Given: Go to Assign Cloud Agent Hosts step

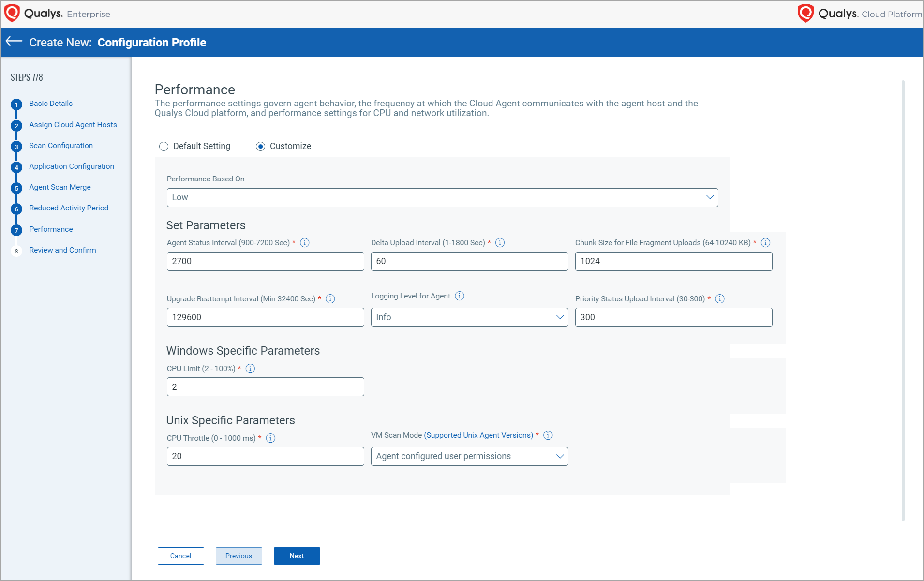Looking at the screenshot, I should point(73,125).
